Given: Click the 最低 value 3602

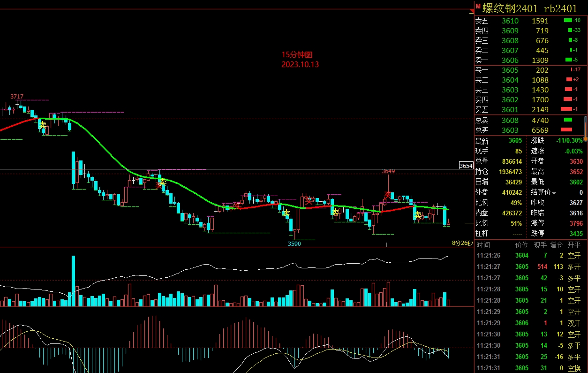Looking at the screenshot, I should (576, 182).
